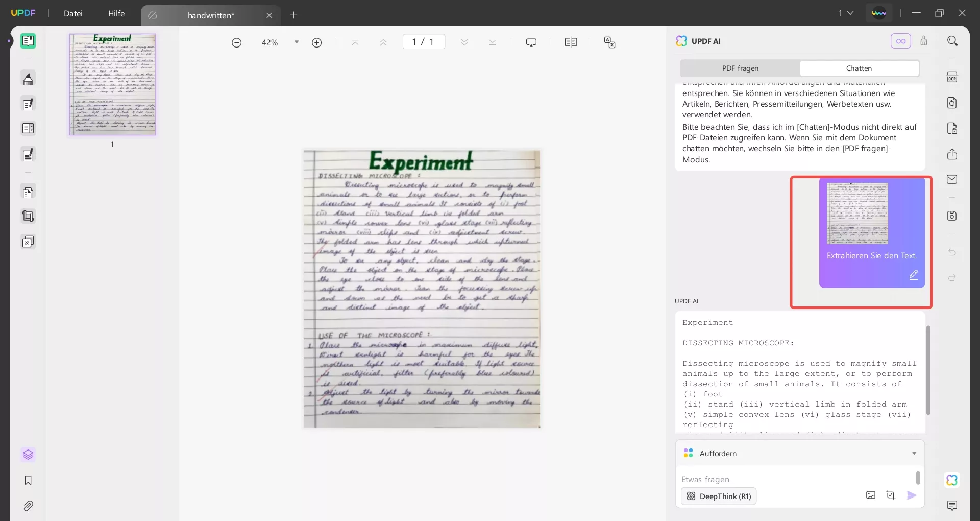
Task: Toggle the two-page reading view
Action: tap(571, 42)
